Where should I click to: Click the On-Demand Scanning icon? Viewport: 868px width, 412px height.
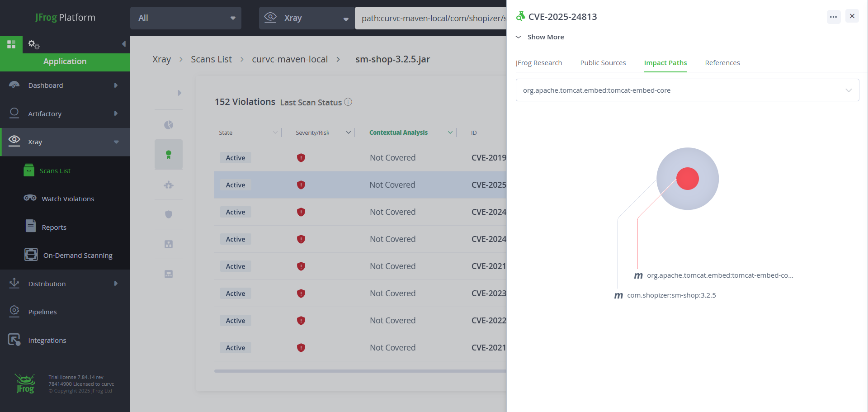[31, 255]
